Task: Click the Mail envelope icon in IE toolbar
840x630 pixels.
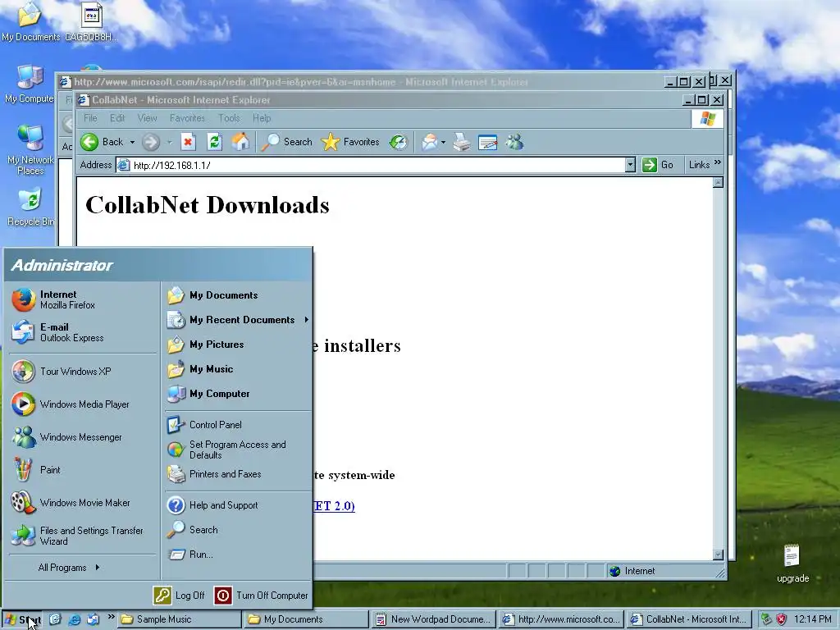Action: (429, 142)
